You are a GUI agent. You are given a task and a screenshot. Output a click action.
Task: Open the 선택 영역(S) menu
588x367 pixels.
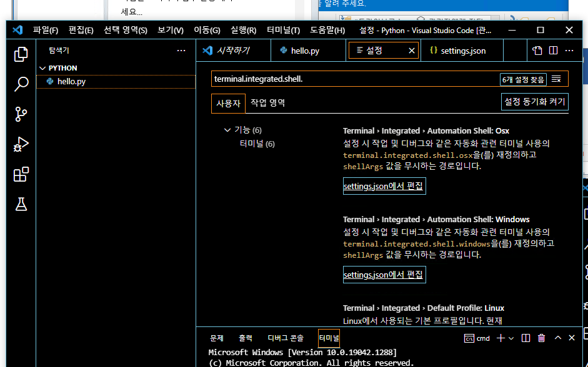125,30
